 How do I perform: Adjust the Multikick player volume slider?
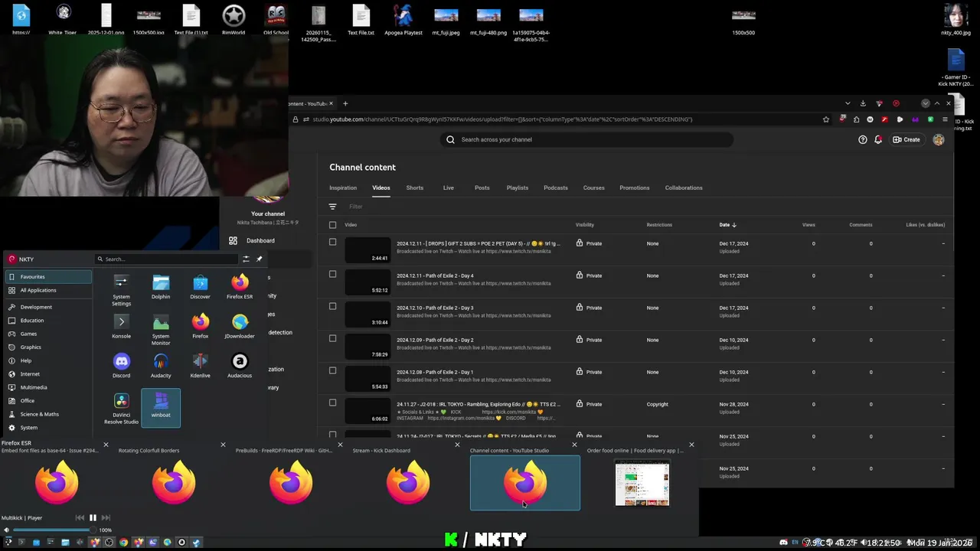(52, 530)
